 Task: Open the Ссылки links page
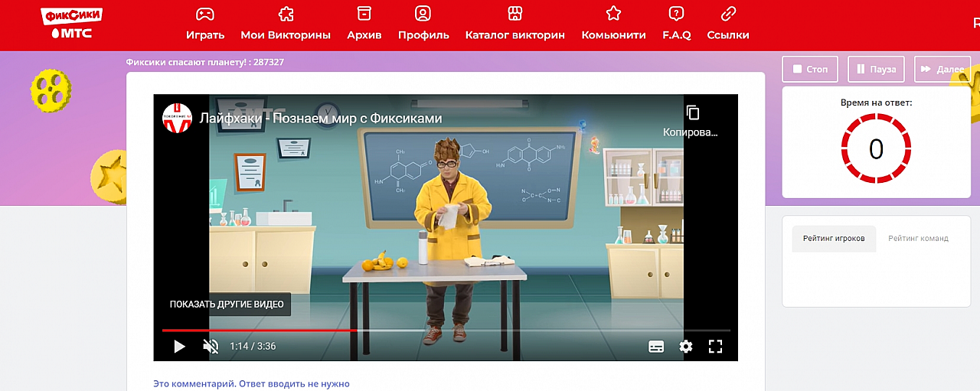point(728,24)
